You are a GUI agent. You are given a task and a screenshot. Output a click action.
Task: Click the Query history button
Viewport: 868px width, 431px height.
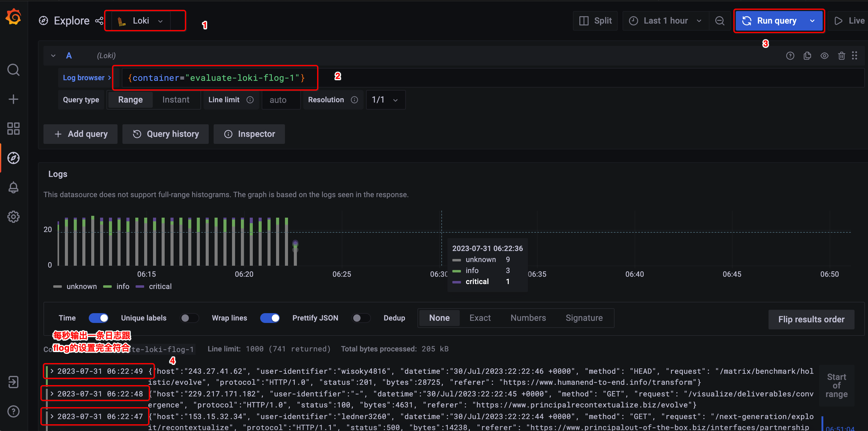[x=166, y=134]
